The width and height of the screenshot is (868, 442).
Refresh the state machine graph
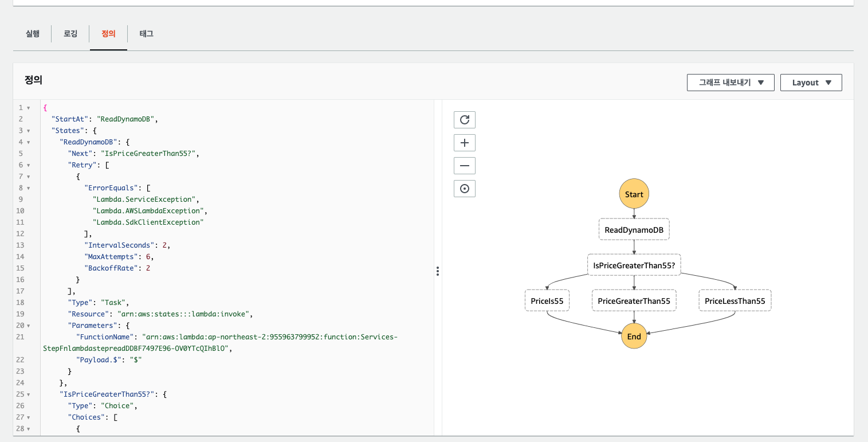pyautogui.click(x=465, y=120)
